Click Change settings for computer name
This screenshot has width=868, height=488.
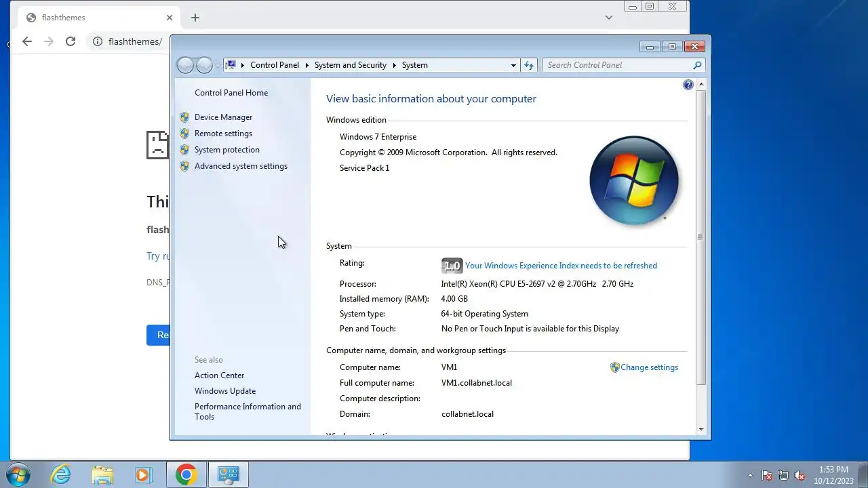coord(649,367)
